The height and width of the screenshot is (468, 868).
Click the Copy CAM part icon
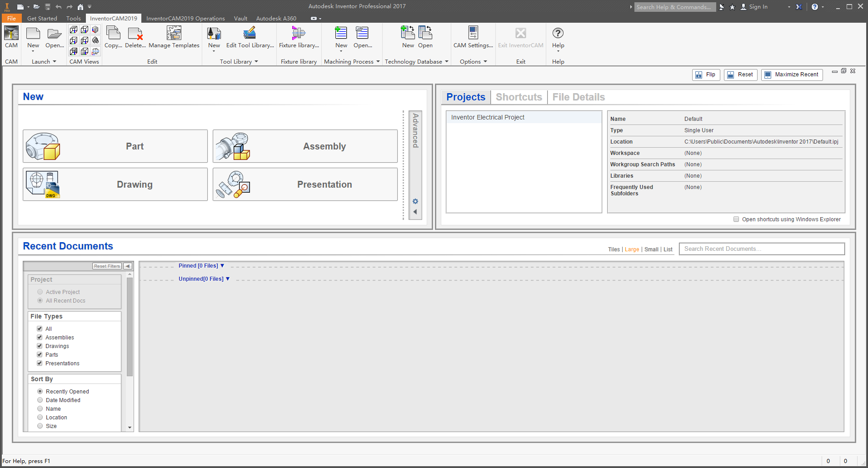click(113, 37)
